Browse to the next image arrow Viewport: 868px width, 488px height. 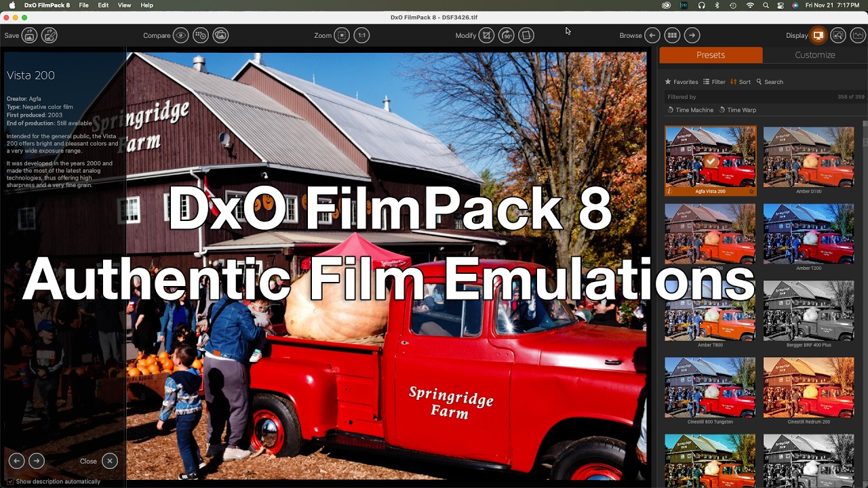(692, 35)
